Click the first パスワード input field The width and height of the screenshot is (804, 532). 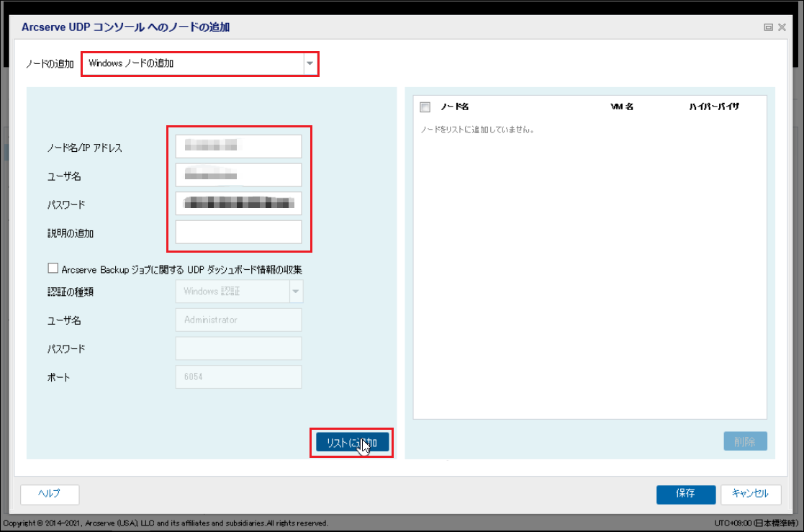pos(238,204)
